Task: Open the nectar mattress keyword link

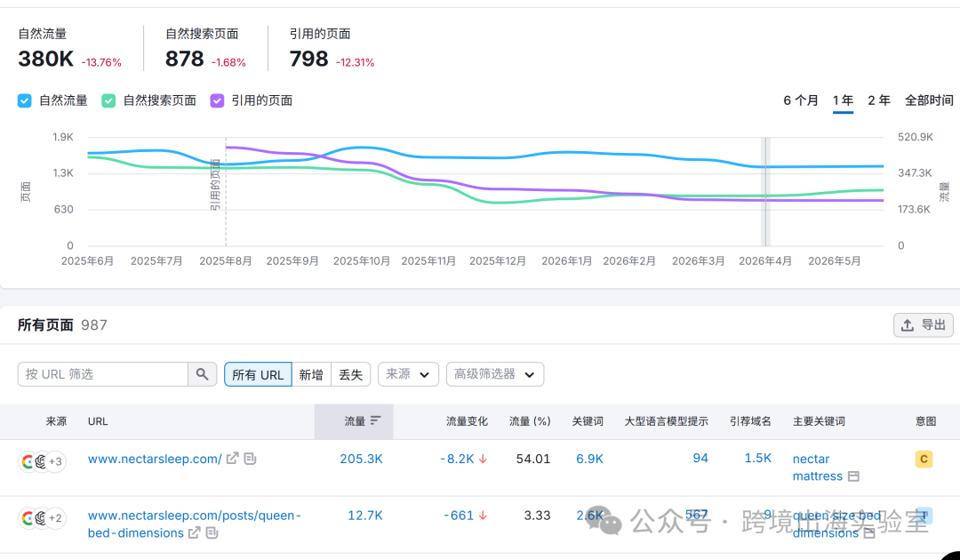Action: (818, 468)
